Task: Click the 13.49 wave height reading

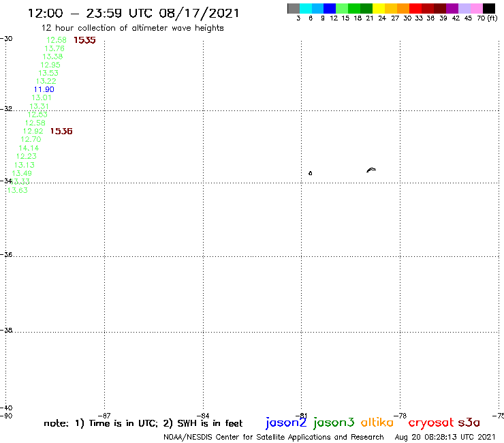Action: (22, 173)
